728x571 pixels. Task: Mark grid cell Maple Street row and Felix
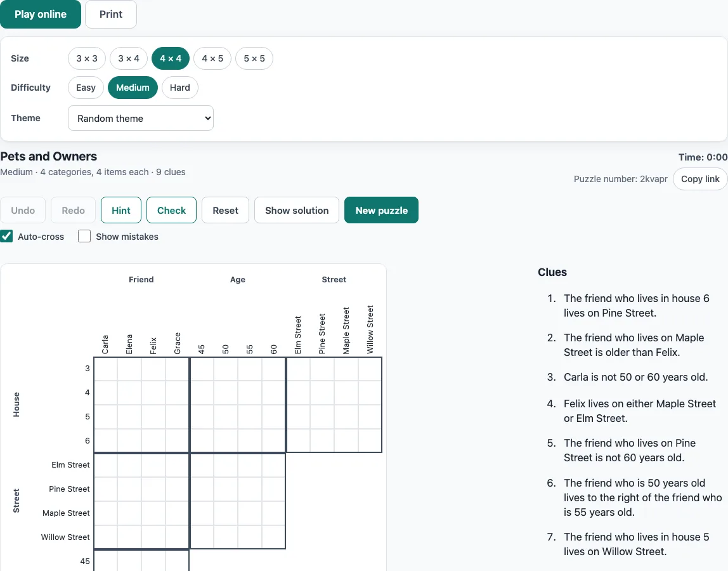[x=153, y=513]
